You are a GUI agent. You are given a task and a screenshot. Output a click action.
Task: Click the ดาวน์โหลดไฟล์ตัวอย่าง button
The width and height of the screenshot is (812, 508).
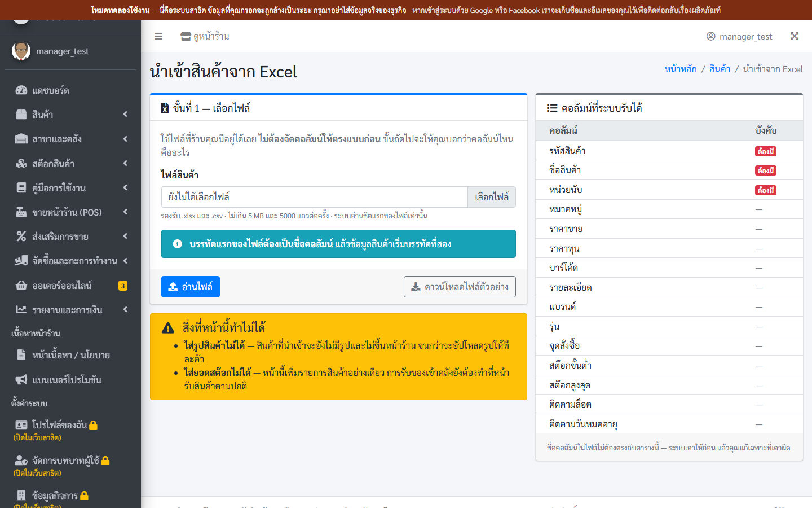[460, 287]
